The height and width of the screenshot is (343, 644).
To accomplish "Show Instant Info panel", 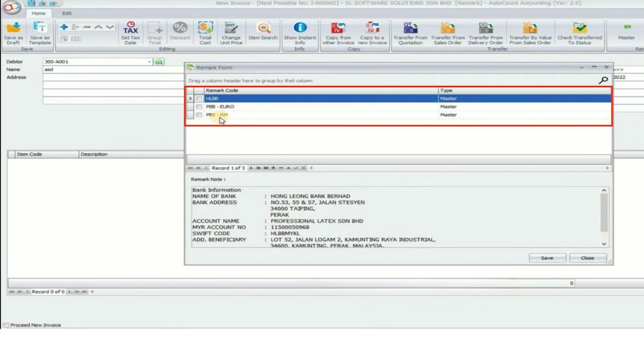I will pyautogui.click(x=300, y=29).
